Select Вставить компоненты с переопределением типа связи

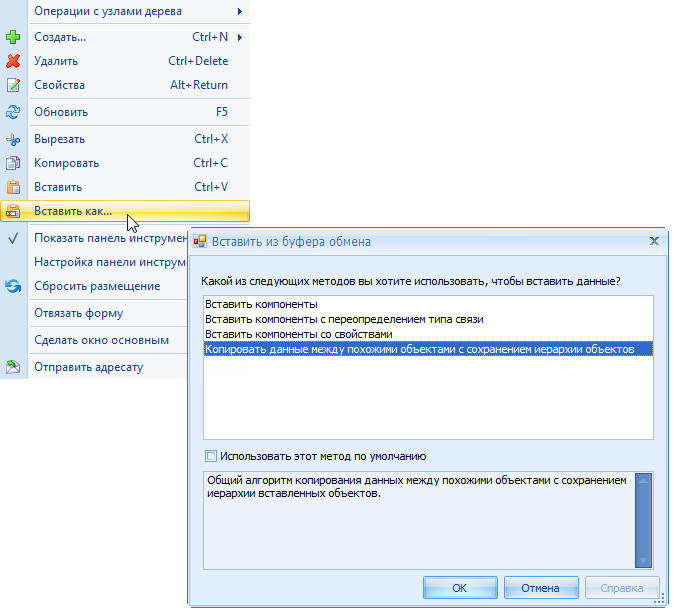(428, 320)
